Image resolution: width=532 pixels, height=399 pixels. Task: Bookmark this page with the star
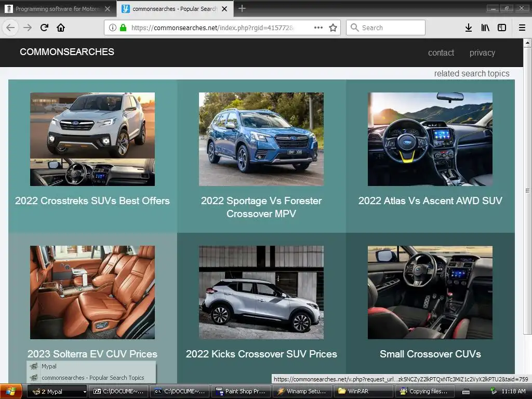click(x=333, y=28)
